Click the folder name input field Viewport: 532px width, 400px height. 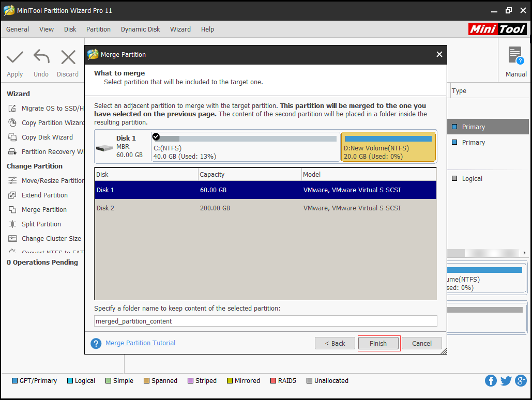[x=266, y=321]
